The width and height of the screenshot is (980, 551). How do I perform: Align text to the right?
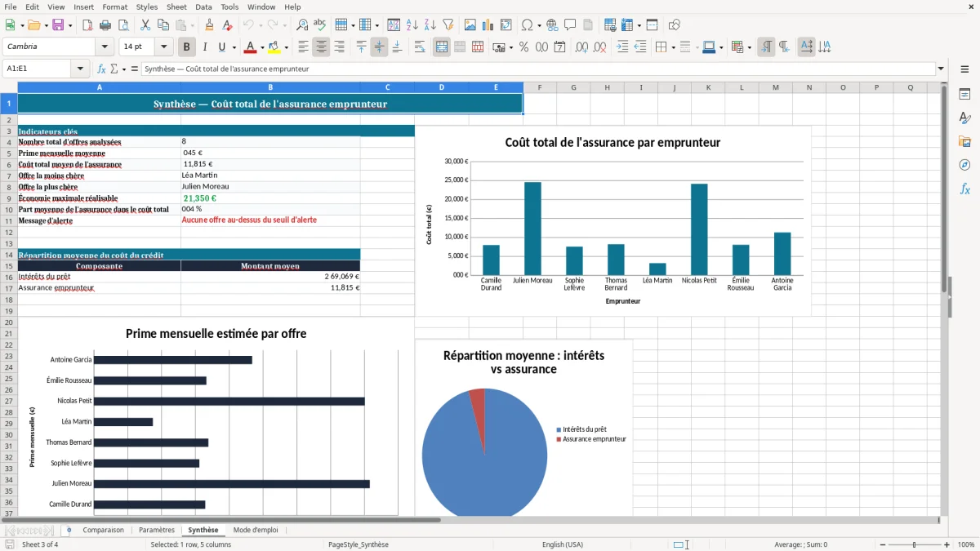pyautogui.click(x=340, y=47)
